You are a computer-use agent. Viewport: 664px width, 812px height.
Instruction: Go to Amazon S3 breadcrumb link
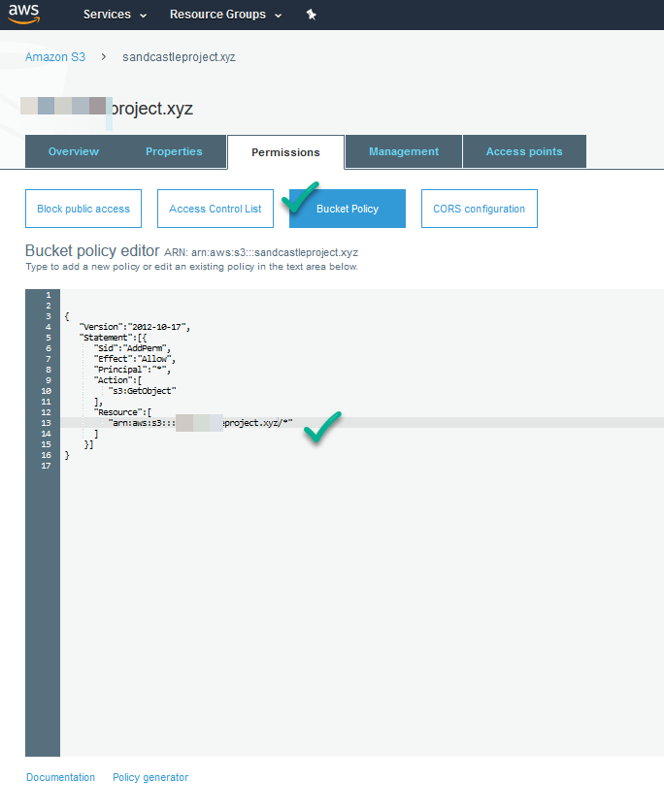click(55, 57)
